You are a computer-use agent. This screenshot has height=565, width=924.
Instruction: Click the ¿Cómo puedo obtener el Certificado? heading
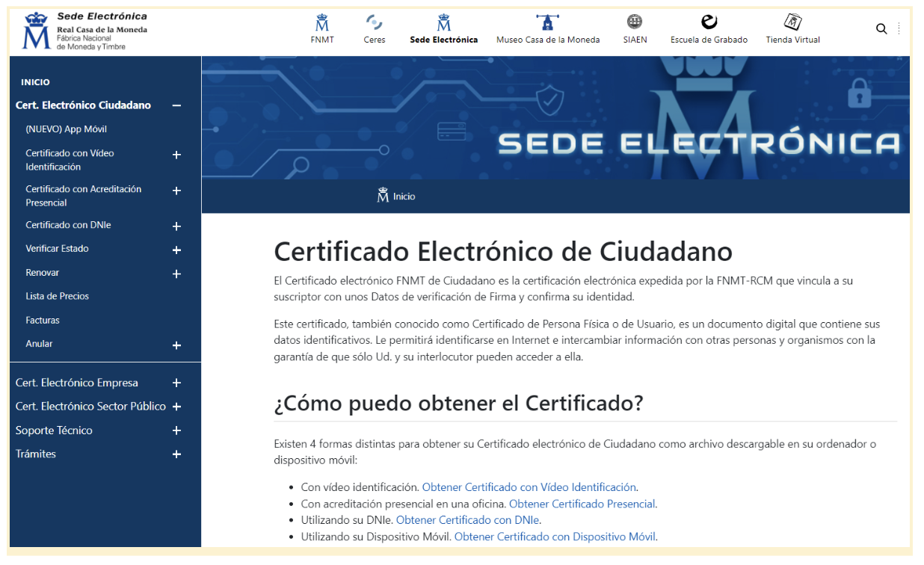coord(458,403)
